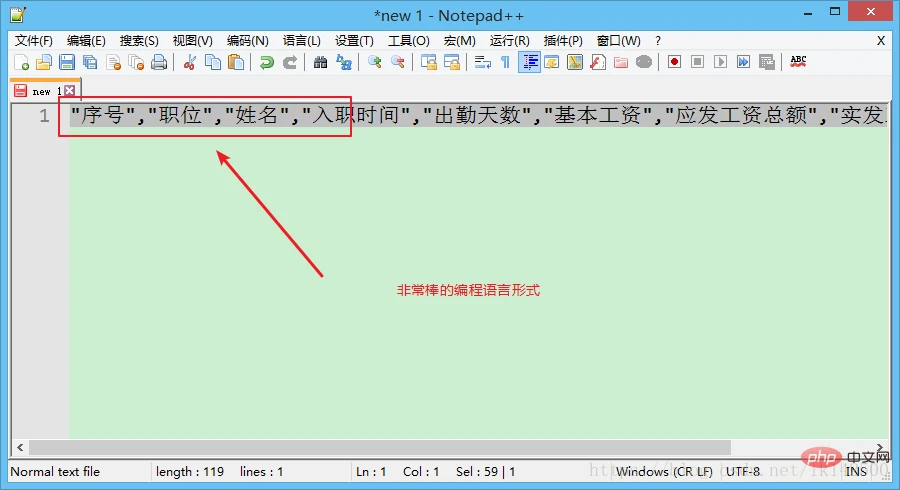Toggle spell check ABC icon
This screenshot has width=900, height=490.
point(798,61)
